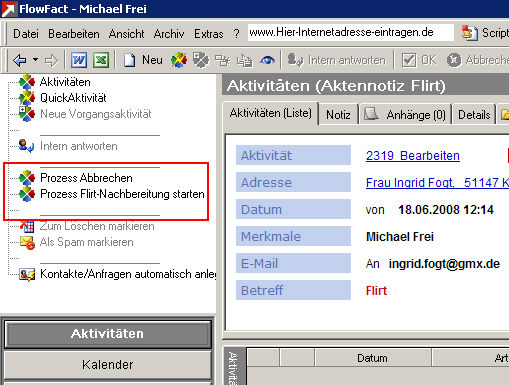
Task: Open the 2319 Bearbeiten link
Action: click(x=413, y=156)
